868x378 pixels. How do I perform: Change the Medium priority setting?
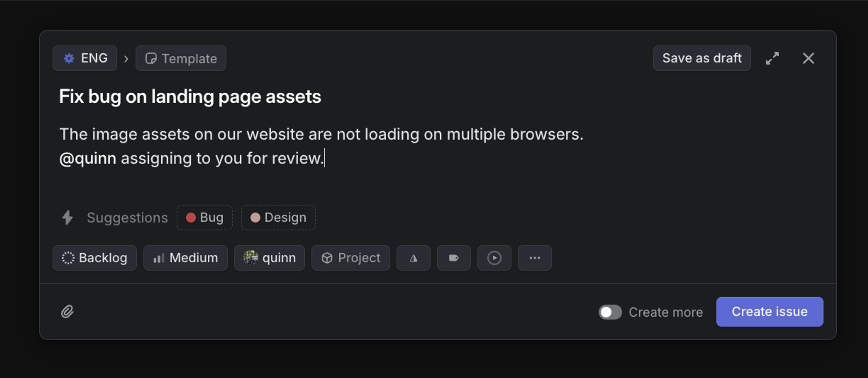pos(185,258)
